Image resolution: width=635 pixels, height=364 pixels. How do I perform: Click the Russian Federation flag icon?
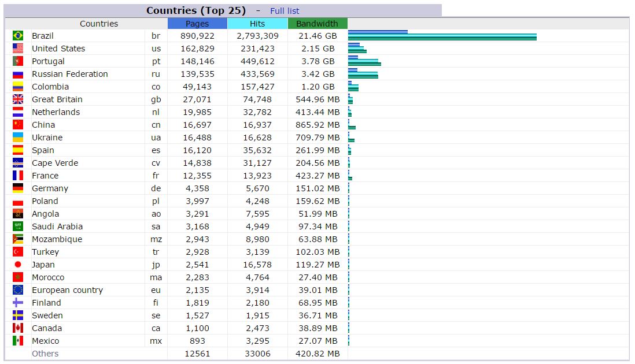(18, 74)
